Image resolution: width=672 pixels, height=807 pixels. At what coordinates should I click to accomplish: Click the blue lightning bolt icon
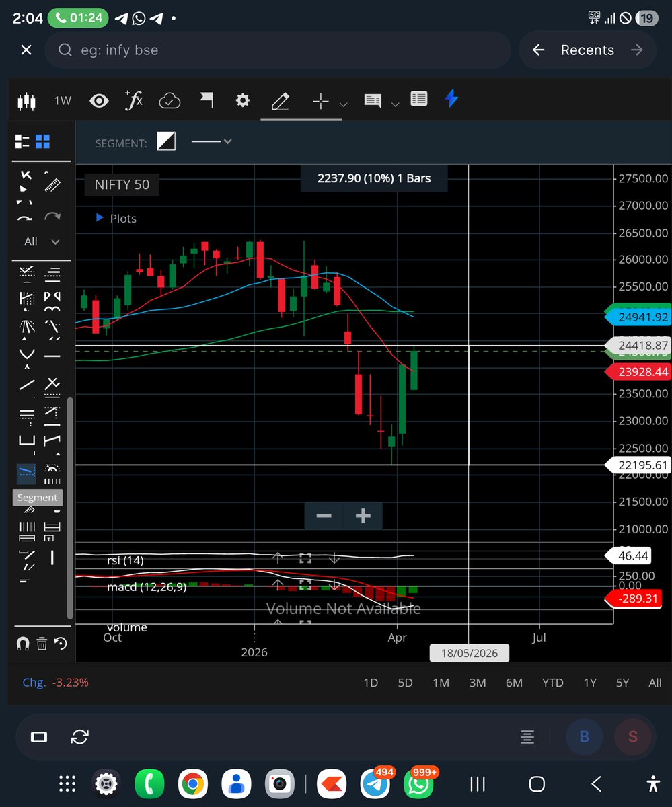451,99
